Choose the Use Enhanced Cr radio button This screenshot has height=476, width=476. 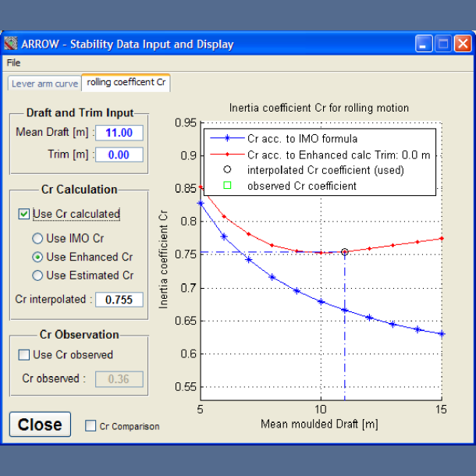[x=37, y=257]
